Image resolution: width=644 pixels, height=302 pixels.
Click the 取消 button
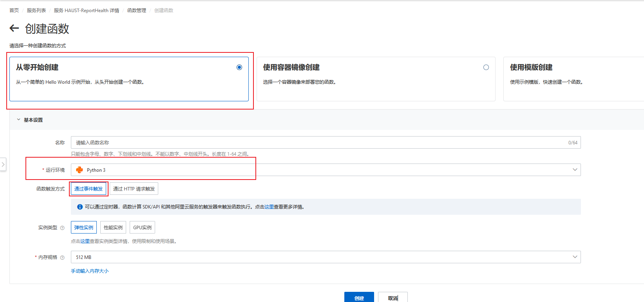pos(393,298)
